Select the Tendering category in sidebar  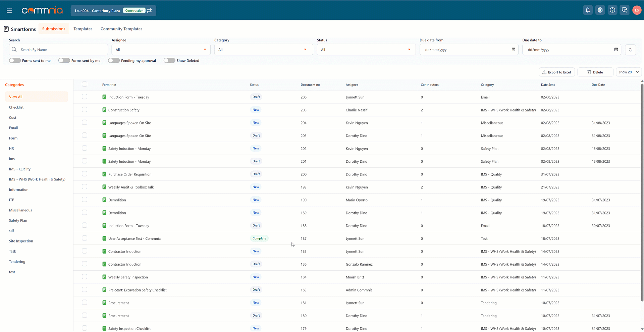17,262
